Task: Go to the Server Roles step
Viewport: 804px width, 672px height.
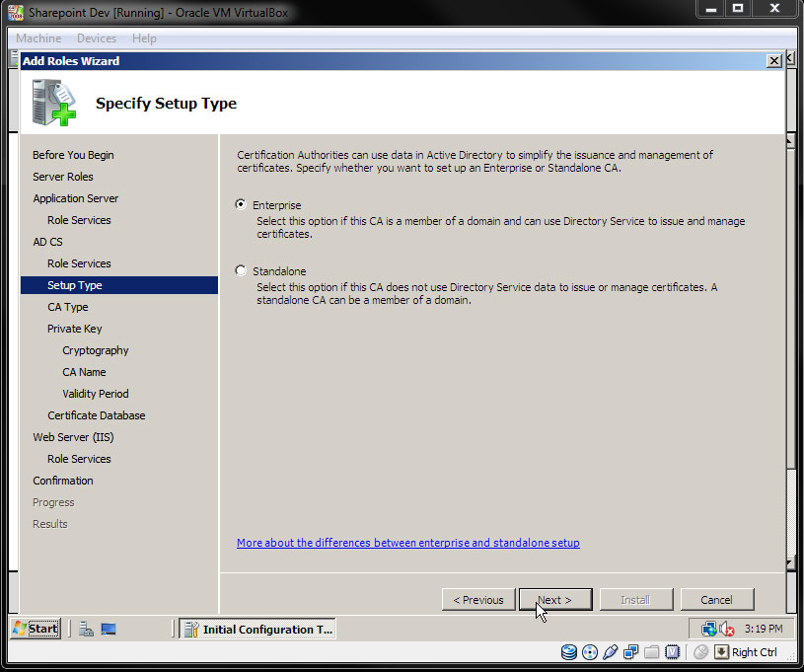Action: click(x=63, y=177)
